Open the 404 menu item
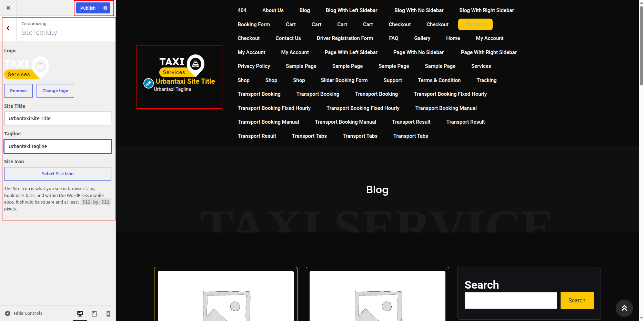The height and width of the screenshot is (321, 644). click(242, 10)
